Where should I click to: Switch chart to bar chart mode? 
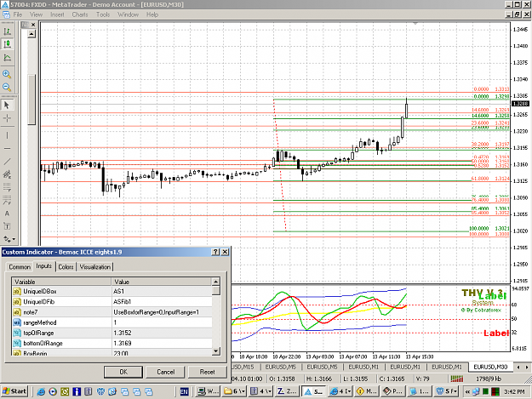pyautogui.click(x=7, y=31)
